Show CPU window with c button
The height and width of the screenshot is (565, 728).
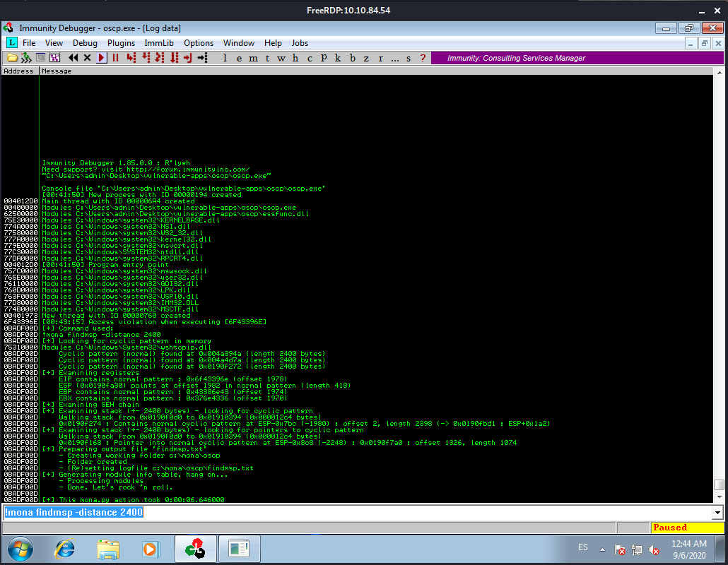[310, 58]
